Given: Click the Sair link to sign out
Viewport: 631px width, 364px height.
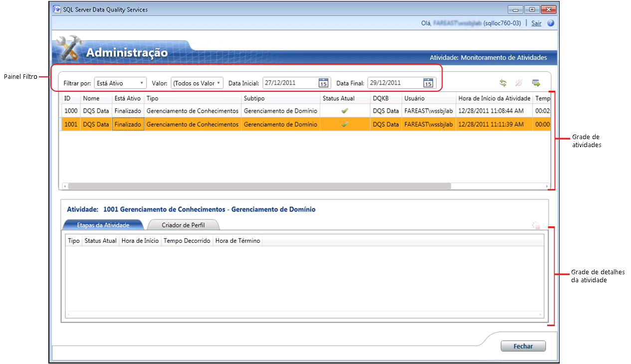Looking at the screenshot, I should pyautogui.click(x=536, y=23).
